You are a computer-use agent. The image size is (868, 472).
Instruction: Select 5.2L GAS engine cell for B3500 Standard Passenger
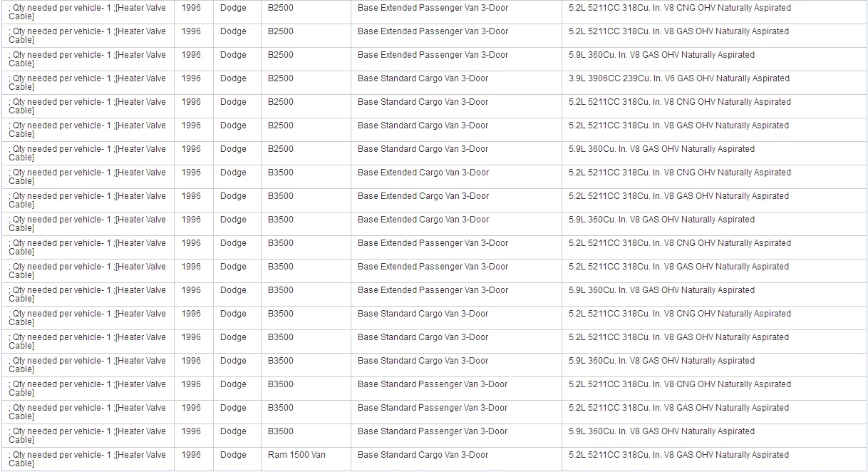tap(714, 412)
